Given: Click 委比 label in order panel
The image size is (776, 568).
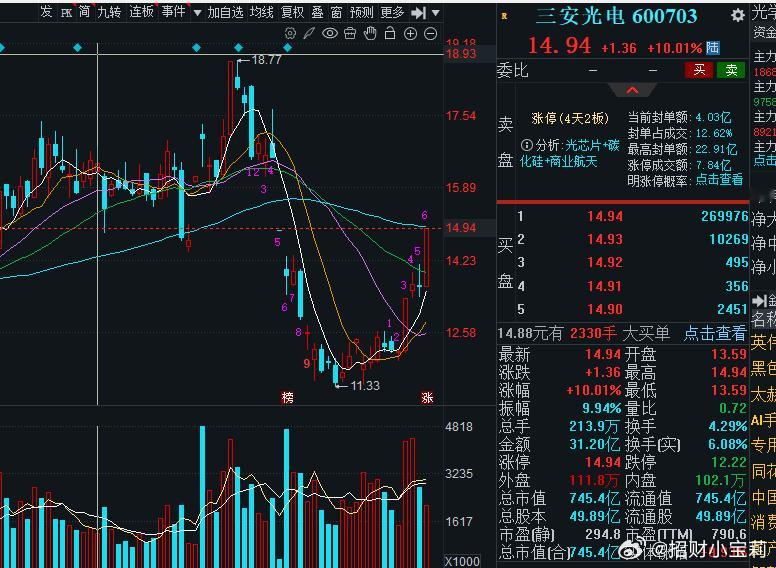Looking at the screenshot, I should click(x=513, y=71).
